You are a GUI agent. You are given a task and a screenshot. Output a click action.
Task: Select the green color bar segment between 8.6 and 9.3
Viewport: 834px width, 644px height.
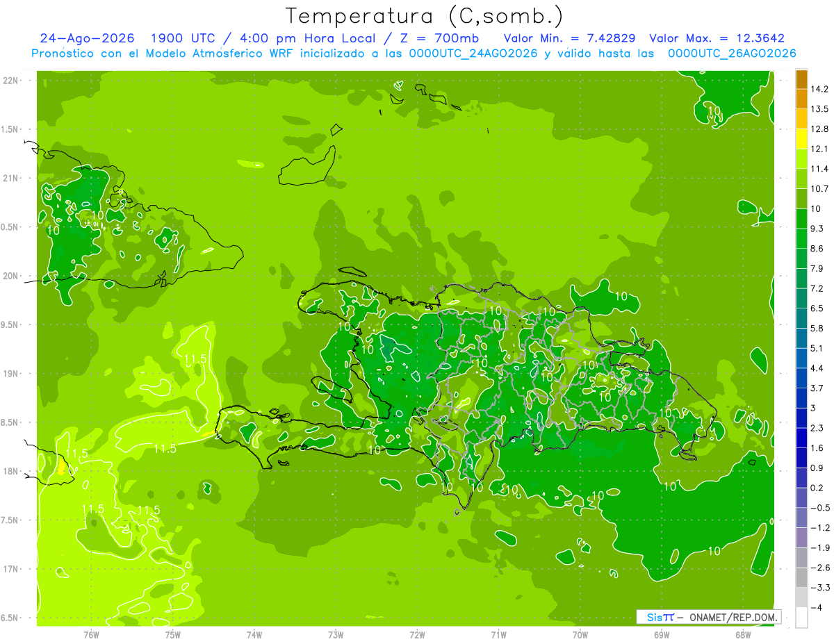(x=801, y=238)
